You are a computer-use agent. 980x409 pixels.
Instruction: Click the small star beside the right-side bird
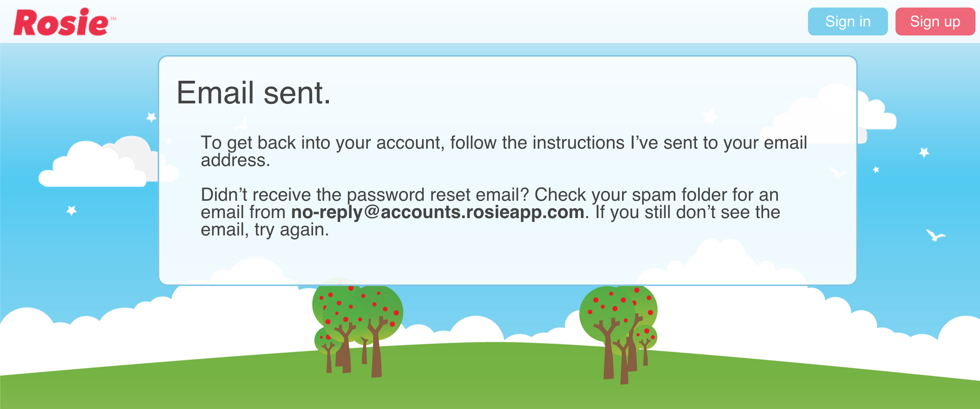pyautogui.click(x=876, y=169)
